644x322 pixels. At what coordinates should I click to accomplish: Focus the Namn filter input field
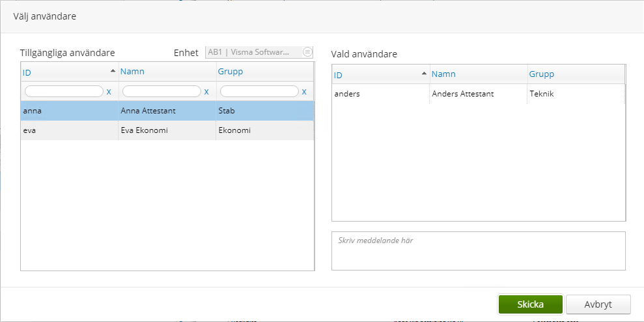[162, 91]
